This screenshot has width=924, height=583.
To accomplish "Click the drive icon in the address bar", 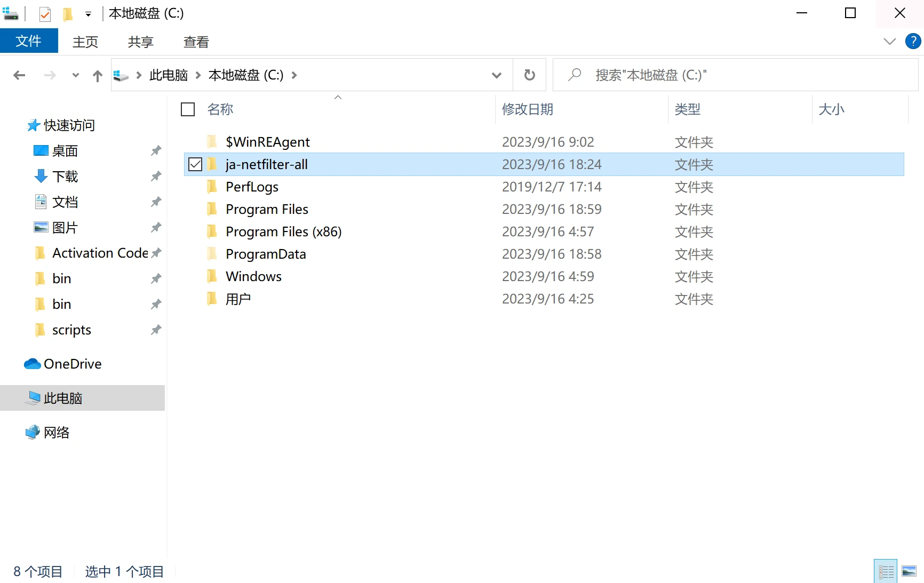I will pos(121,75).
